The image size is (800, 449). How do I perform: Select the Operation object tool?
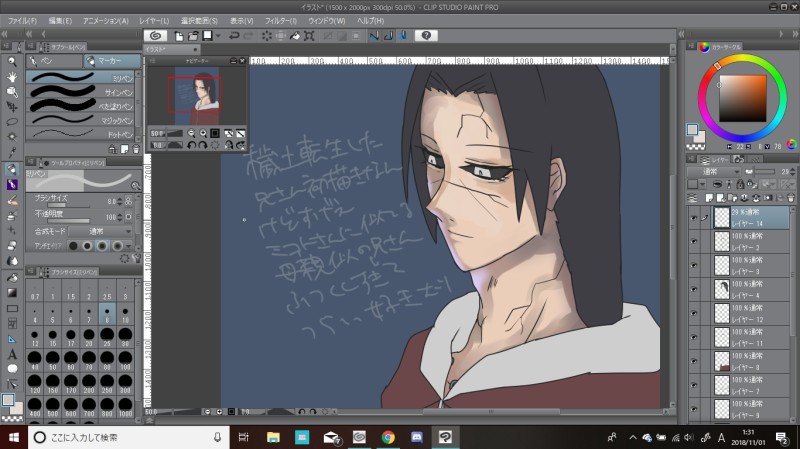12,92
